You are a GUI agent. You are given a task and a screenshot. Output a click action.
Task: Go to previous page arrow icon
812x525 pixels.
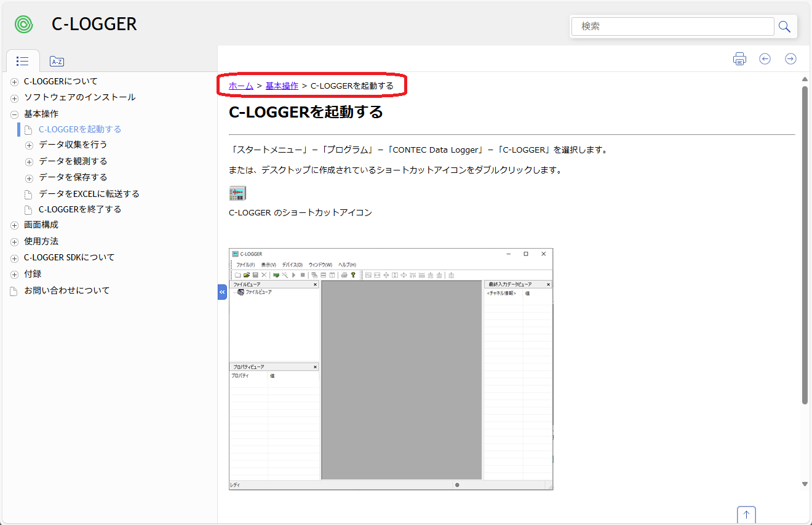(765, 59)
